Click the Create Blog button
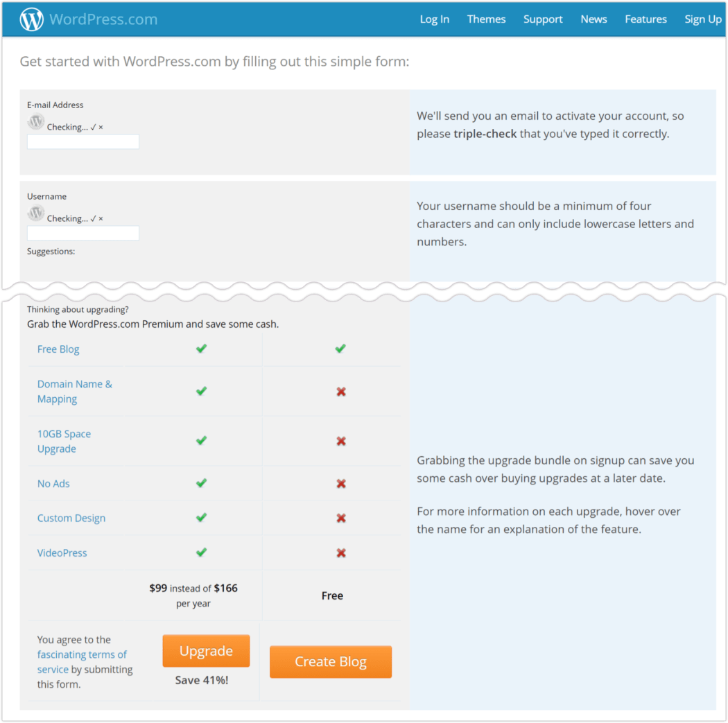Image resolution: width=728 pixels, height=723 pixels. tap(331, 661)
